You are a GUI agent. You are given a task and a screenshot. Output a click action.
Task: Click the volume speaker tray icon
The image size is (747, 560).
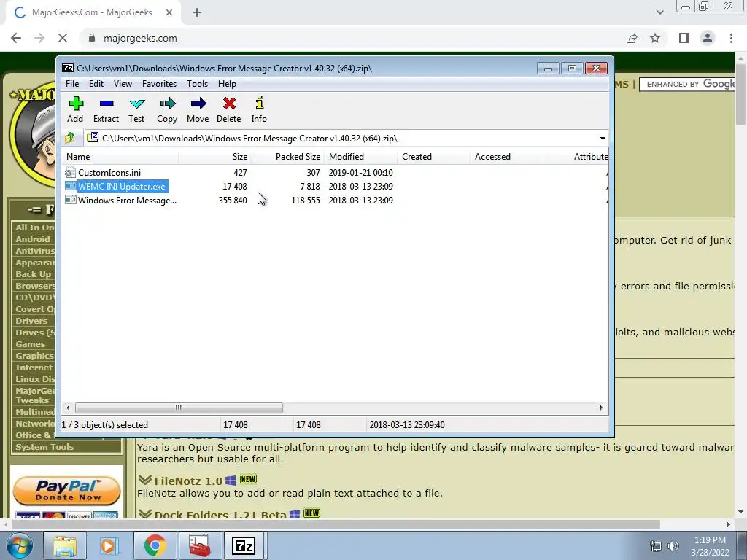point(673,546)
